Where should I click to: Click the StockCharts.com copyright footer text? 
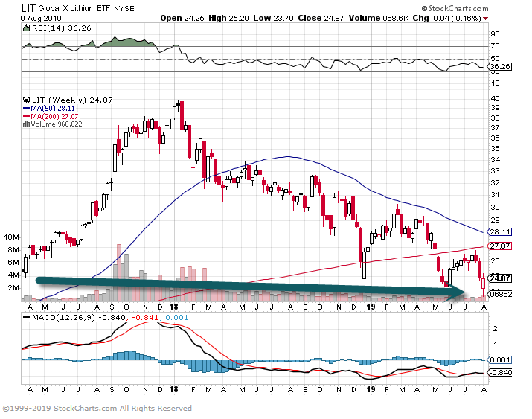(97, 408)
